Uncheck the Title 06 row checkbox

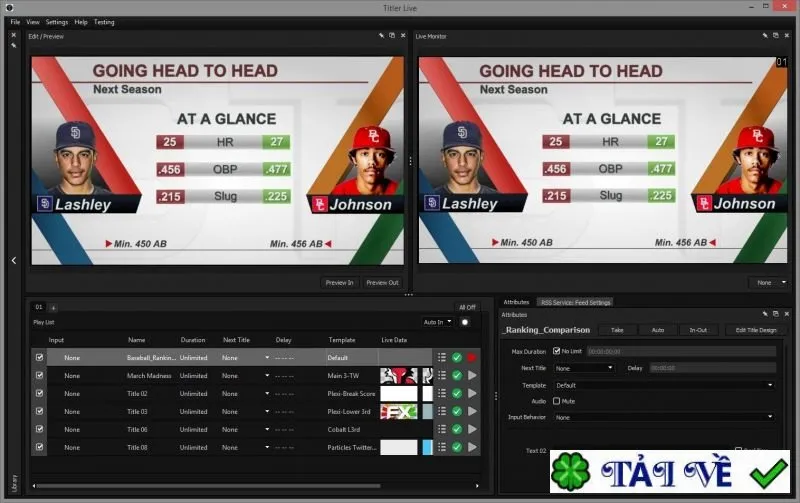pos(39,429)
